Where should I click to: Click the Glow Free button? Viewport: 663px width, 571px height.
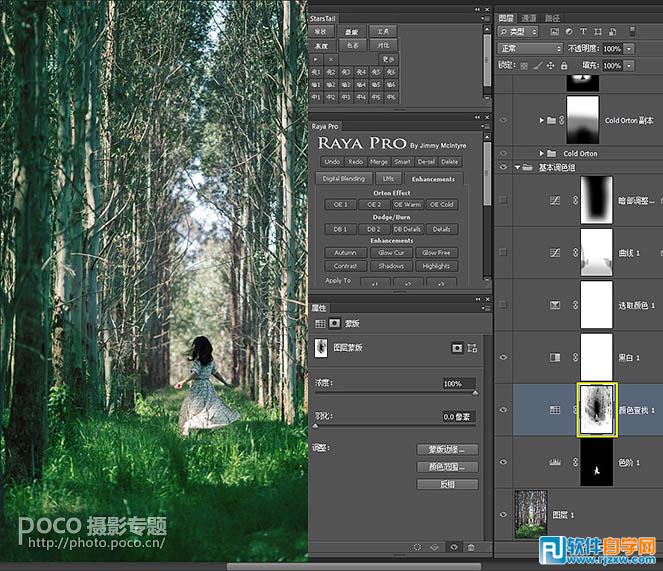tap(436, 253)
